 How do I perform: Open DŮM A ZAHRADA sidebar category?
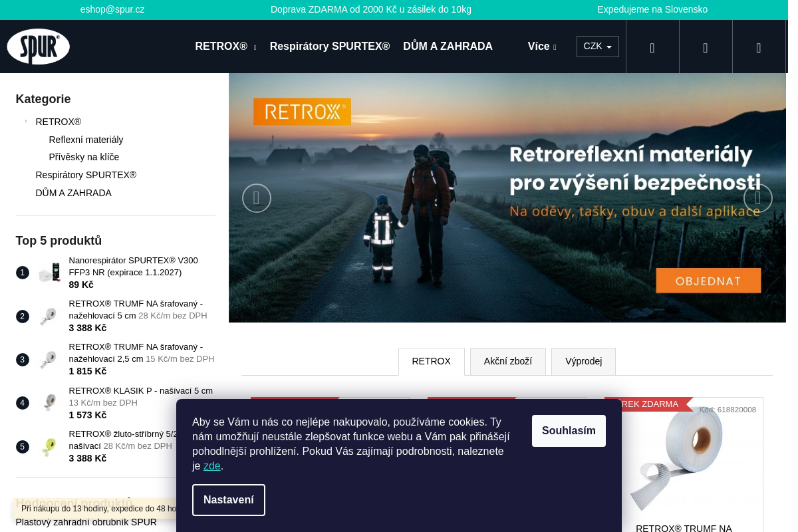(x=74, y=193)
